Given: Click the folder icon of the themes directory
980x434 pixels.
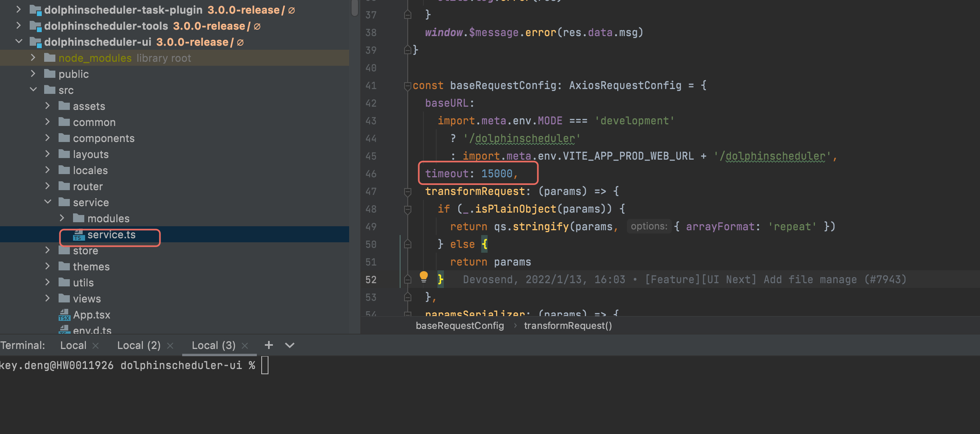Looking at the screenshot, I should (x=65, y=266).
